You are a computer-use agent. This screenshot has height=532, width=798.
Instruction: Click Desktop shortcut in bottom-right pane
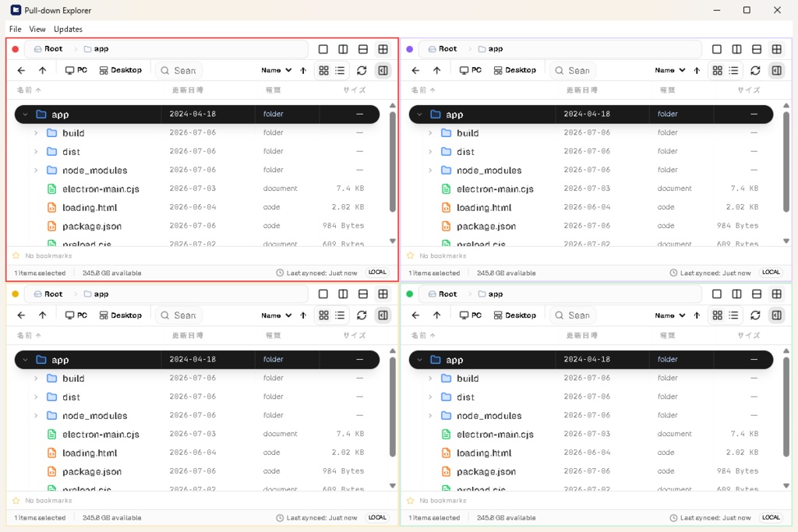[514, 315]
